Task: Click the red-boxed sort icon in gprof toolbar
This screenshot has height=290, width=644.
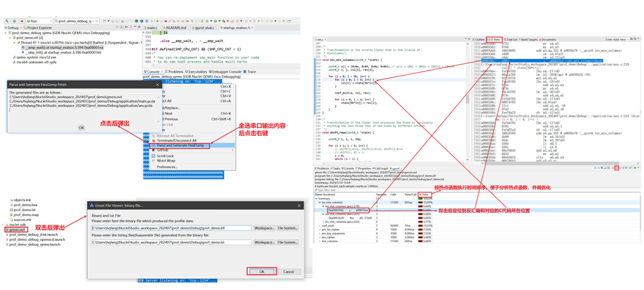Action: [617, 168]
